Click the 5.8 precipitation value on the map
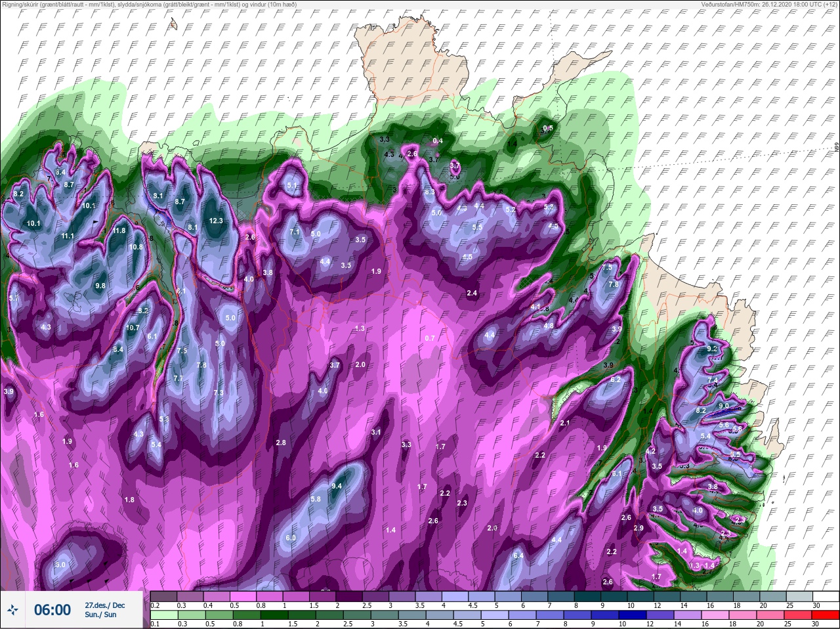This screenshot has width=840, height=629. (x=316, y=499)
